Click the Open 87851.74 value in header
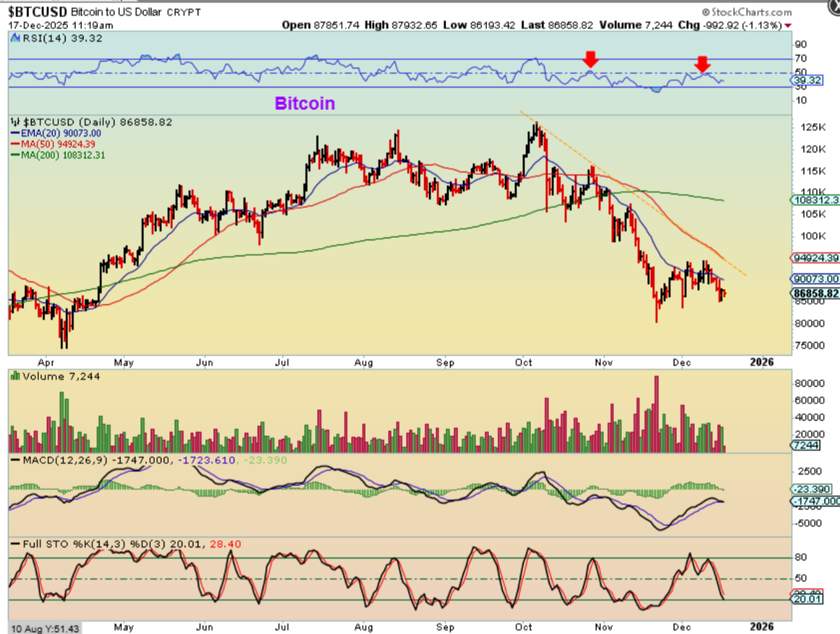840x634 pixels. 320,25
